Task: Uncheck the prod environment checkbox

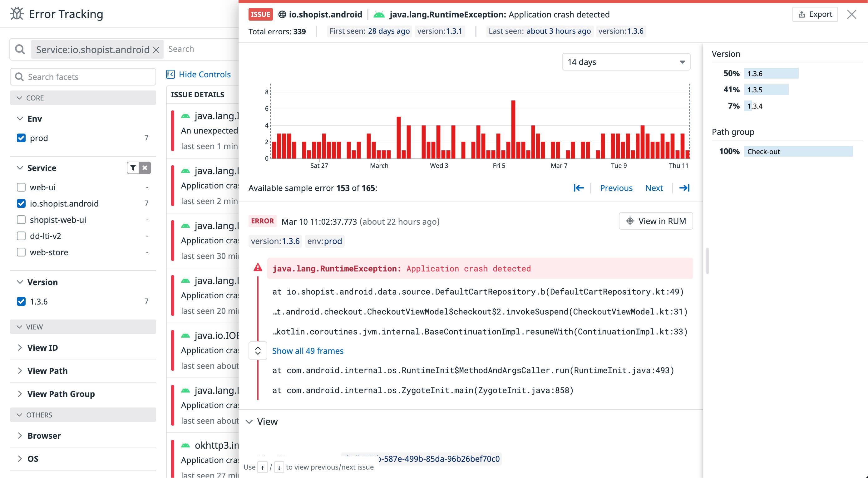Action: click(21, 138)
